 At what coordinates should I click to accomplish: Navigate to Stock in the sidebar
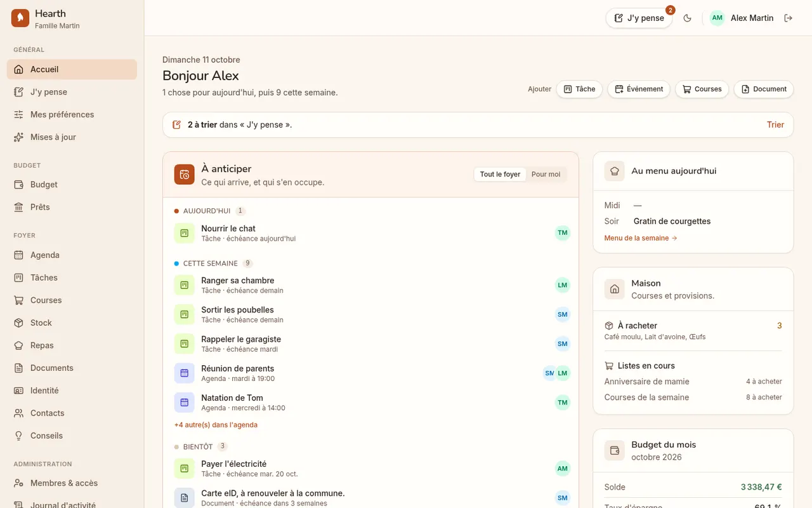72,323
